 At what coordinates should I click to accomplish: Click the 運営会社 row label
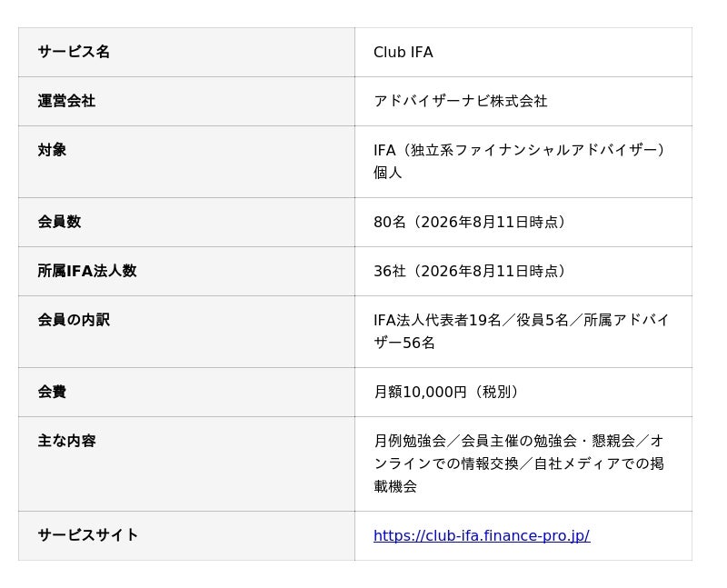[66, 101]
